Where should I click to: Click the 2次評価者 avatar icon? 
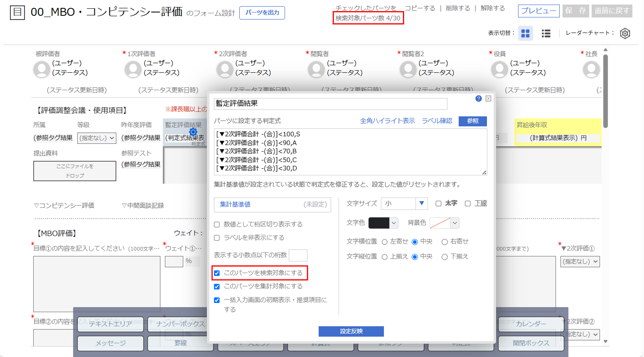pos(225,69)
